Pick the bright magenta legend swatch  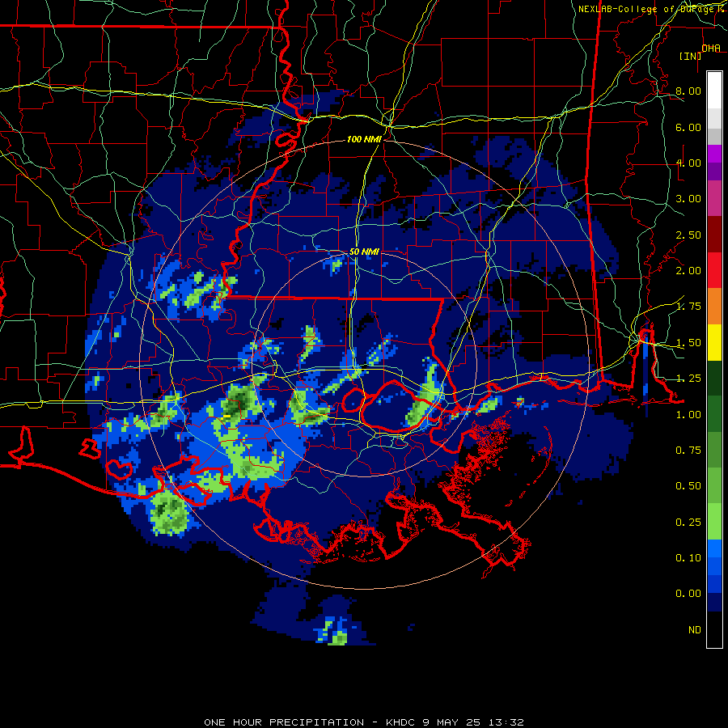tap(714, 154)
